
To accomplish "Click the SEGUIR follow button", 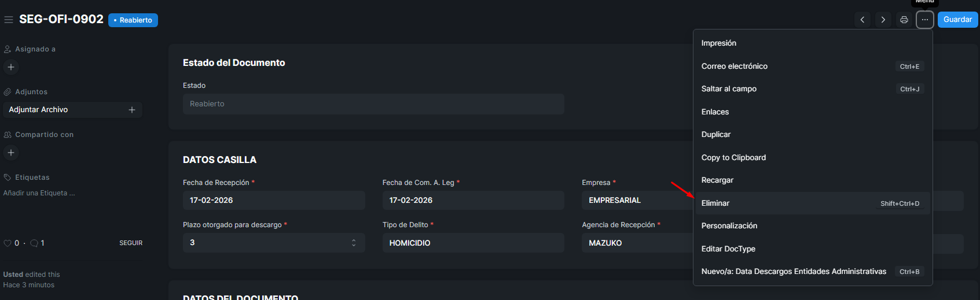I will (x=131, y=243).
